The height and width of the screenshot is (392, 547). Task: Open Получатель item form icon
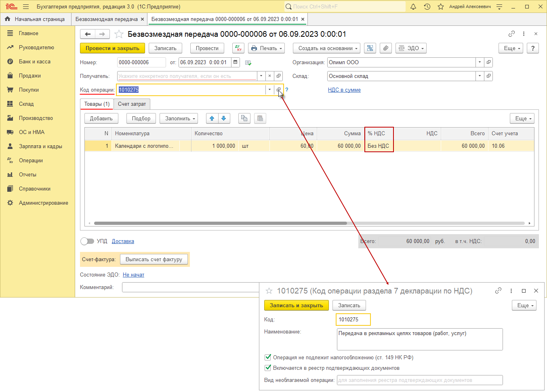coord(278,76)
